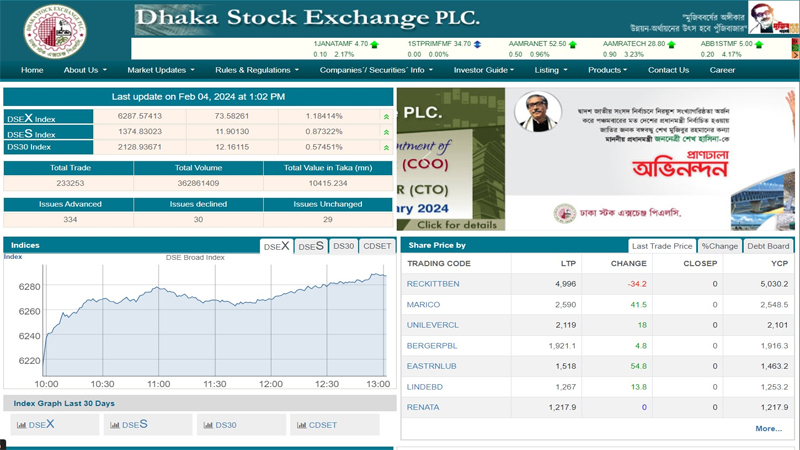Click the blue neutral icon beside 1STPRIMFMF
Image resolution: width=800 pixels, height=450 pixels.
click(x=478, y=45)
